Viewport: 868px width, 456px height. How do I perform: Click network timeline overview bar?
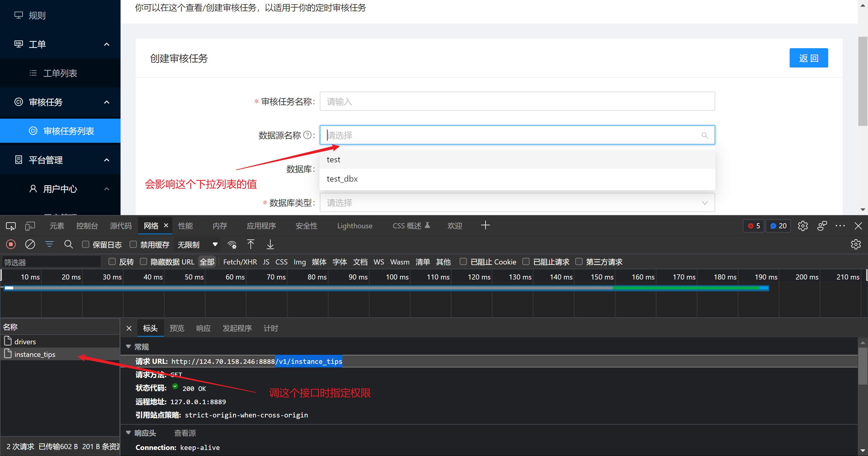point(386,288)
